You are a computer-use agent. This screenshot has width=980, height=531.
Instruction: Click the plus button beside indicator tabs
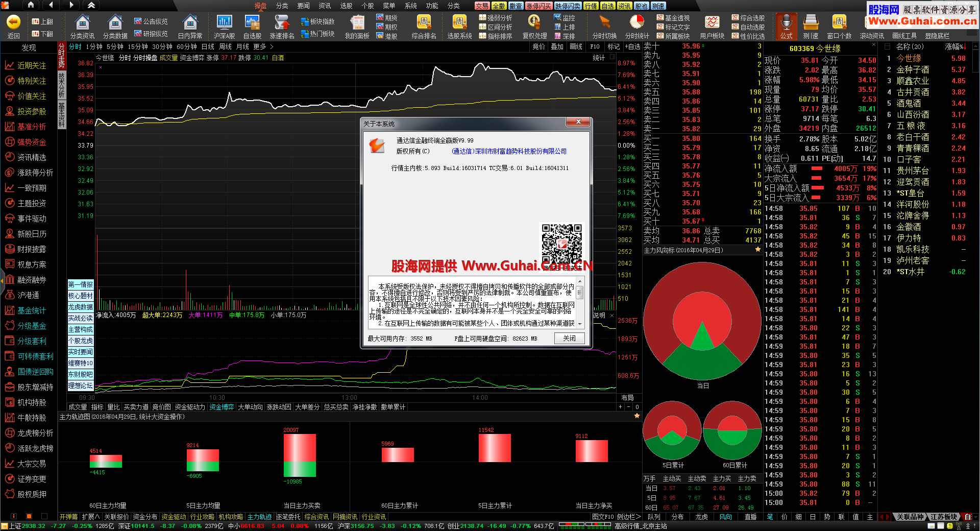[x=620, y=407]
